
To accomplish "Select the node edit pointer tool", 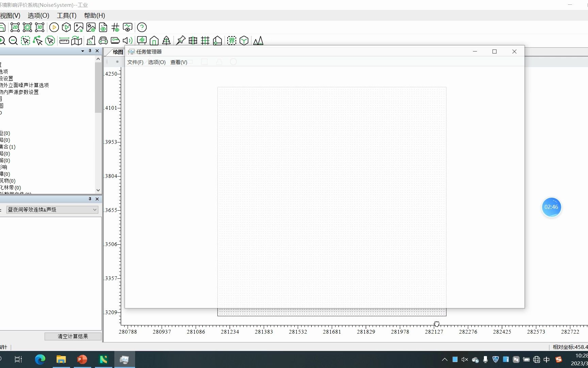I will [38, 41].
